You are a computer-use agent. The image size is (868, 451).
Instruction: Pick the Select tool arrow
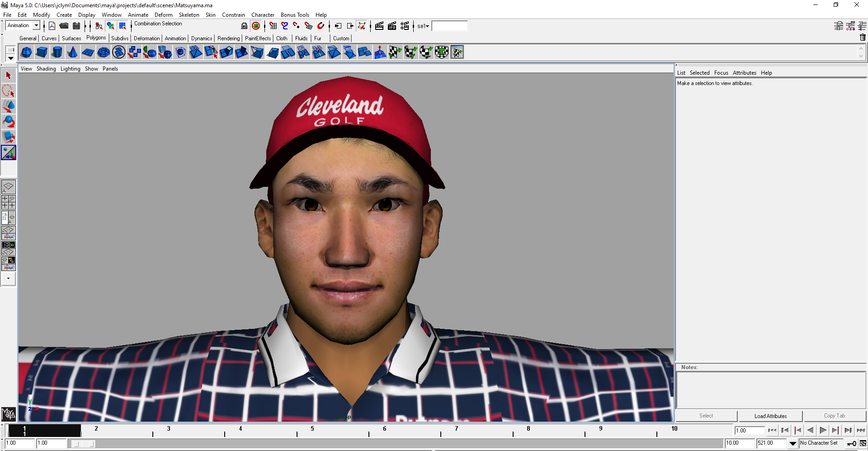pyautogui.click(x=9, y=76)
